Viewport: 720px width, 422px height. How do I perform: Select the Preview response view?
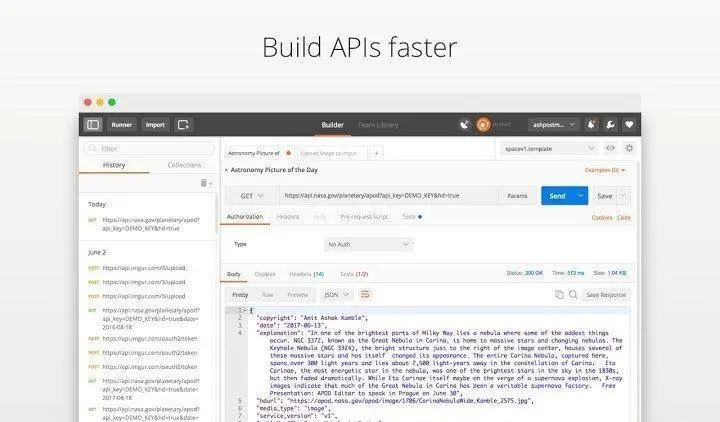click(298, 295)
